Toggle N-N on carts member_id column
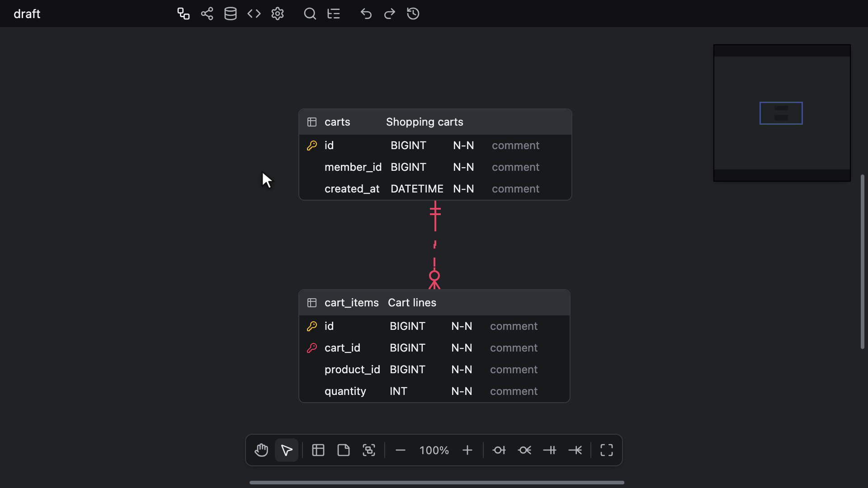The height and width of the screenshot is (488, 868). [x=463, y=167]
